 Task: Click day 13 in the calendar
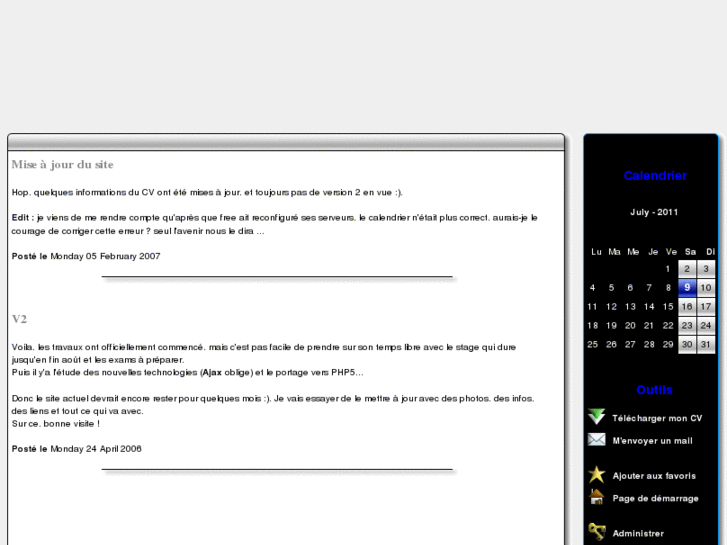click(630, 307)
